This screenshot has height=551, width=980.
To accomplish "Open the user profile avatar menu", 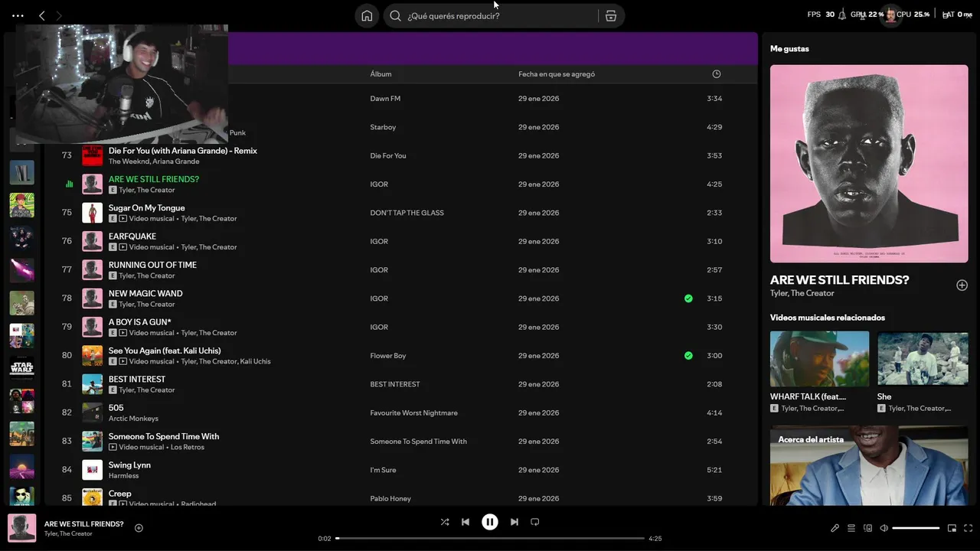I will 890,15.
